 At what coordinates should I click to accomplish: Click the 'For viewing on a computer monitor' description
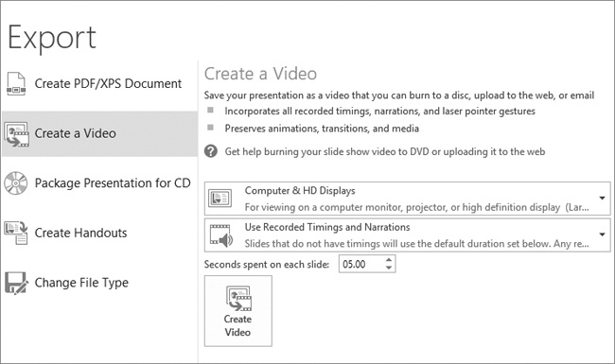click(x=416, y=207)
